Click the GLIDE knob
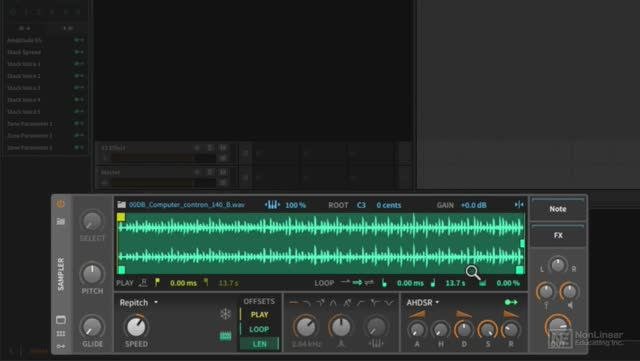 pyautogui.click(x=92, y=327)
